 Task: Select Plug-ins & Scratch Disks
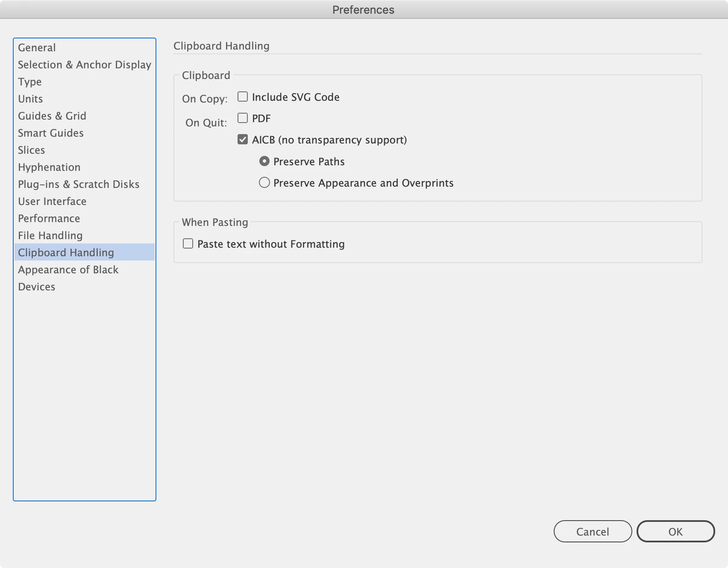click(85, 184)
